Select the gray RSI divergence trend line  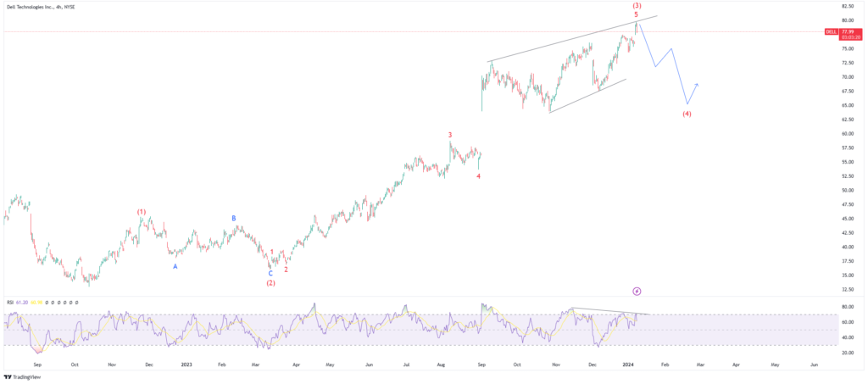[610, 311]
